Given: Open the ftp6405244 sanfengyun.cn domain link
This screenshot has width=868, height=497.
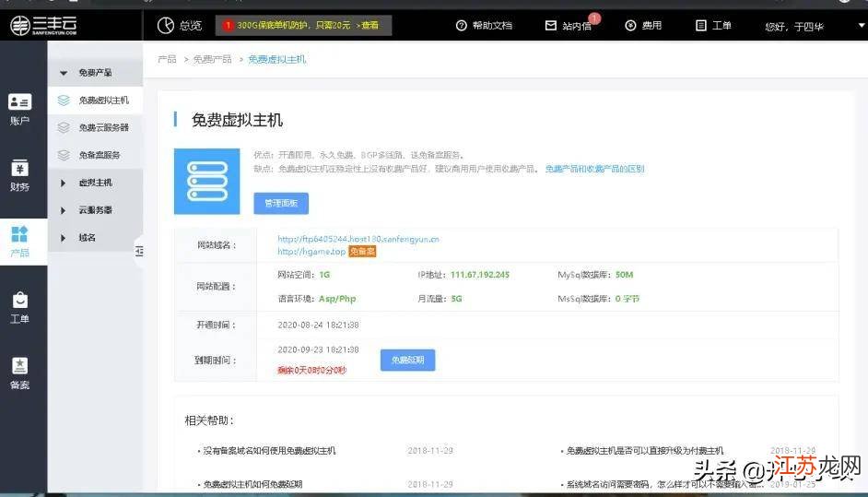Looking at the screenshot, I should [x=358, y=239].
